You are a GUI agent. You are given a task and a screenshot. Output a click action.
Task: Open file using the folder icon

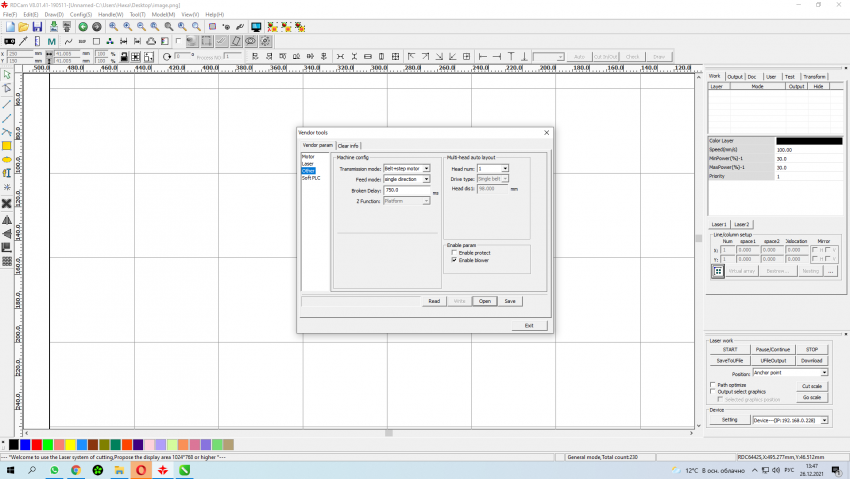23,26
